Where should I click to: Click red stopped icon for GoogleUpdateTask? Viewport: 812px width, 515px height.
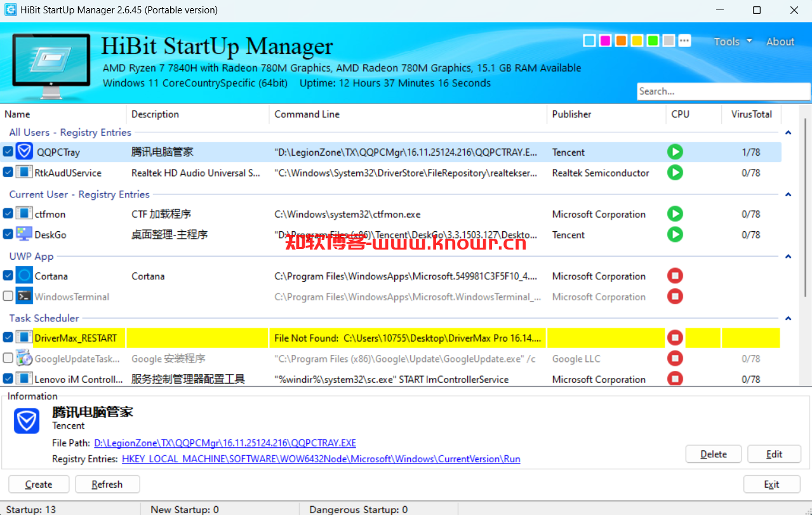point(675,358)
